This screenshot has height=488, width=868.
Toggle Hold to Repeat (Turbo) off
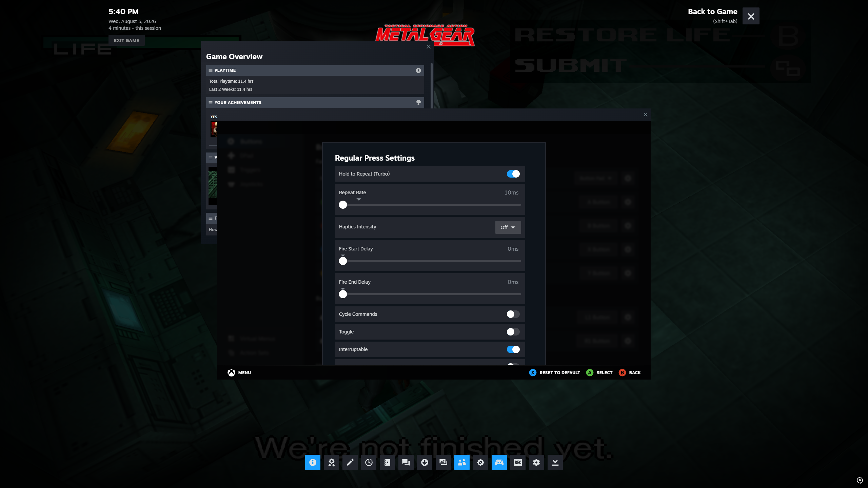point(513,174)
